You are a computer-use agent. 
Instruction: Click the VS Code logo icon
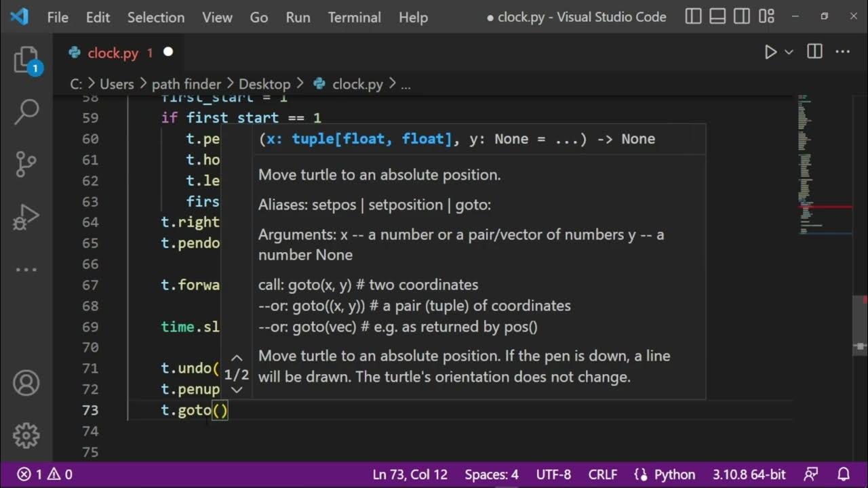[19, 16]
